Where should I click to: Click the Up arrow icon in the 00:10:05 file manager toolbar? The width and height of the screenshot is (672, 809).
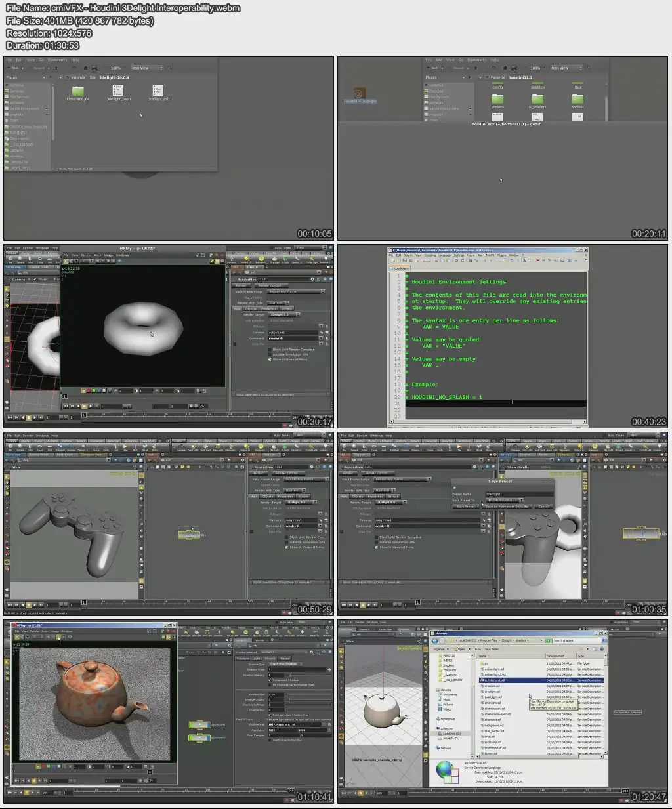(x=56, y=68)
